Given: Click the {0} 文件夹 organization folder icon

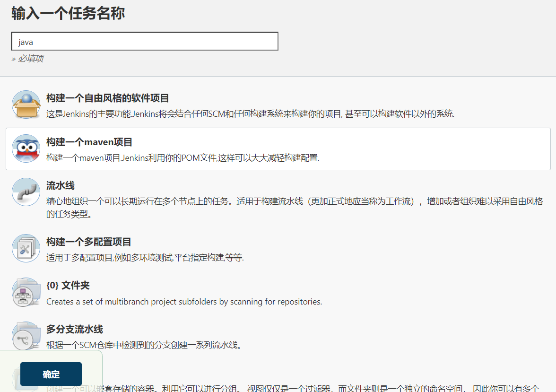Looking at the screenshot, I should click(x=26, y=292).
